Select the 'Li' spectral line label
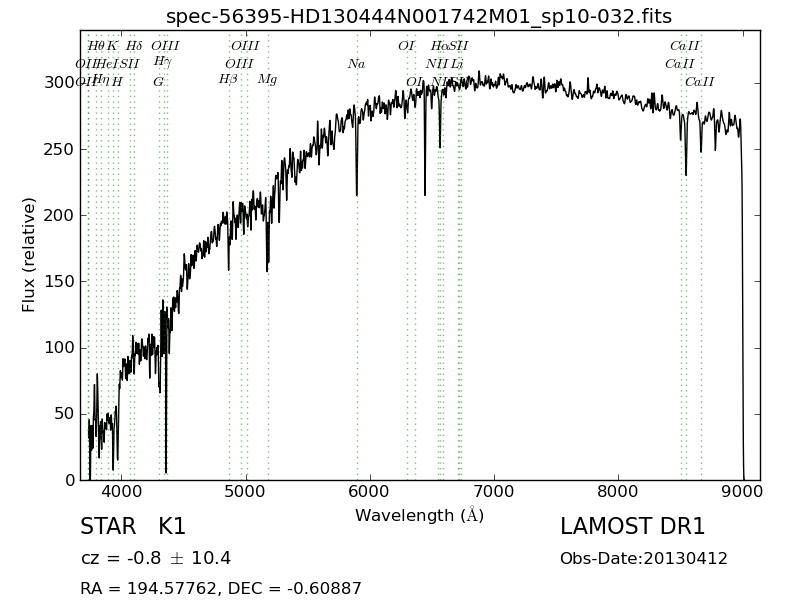 (x=457, y=64)
